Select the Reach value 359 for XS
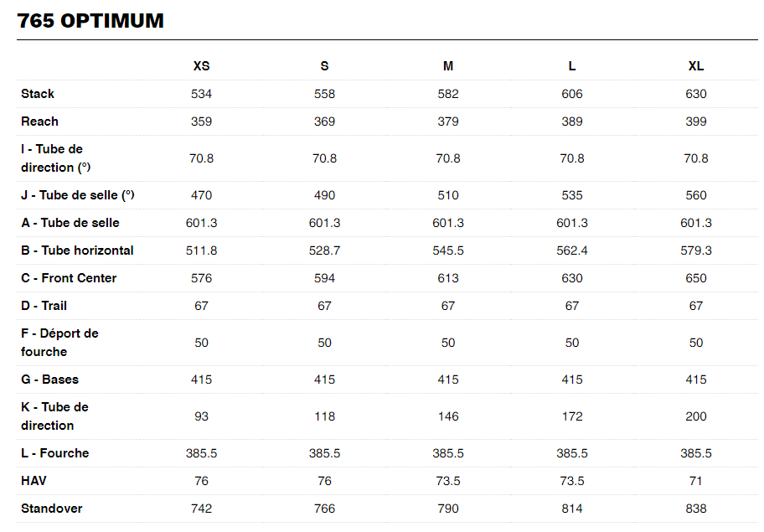 point(201,121)
